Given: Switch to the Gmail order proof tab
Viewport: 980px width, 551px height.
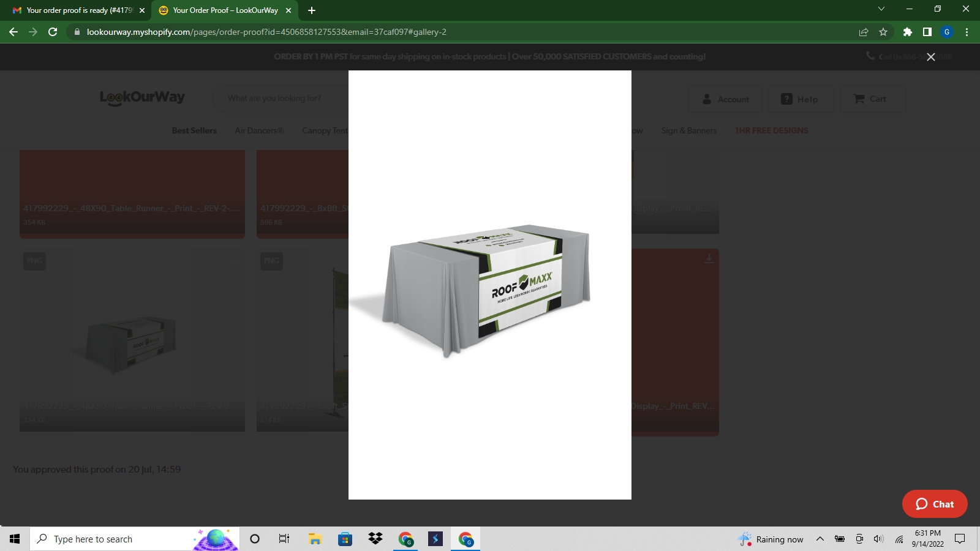Looking at the screenshot, I should pyautogui.click(x=78, y=10).
